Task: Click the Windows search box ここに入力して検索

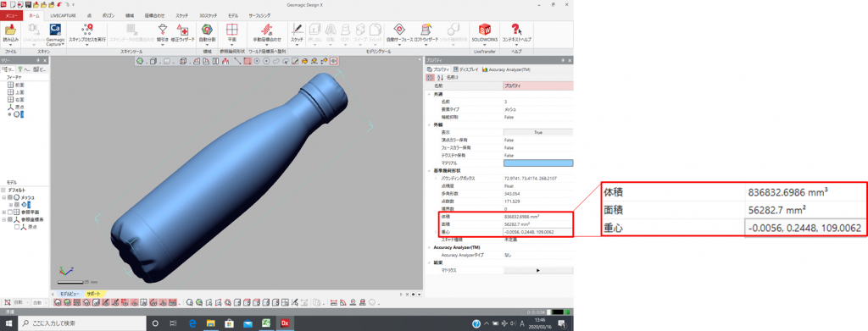Action: click(83, 323)
